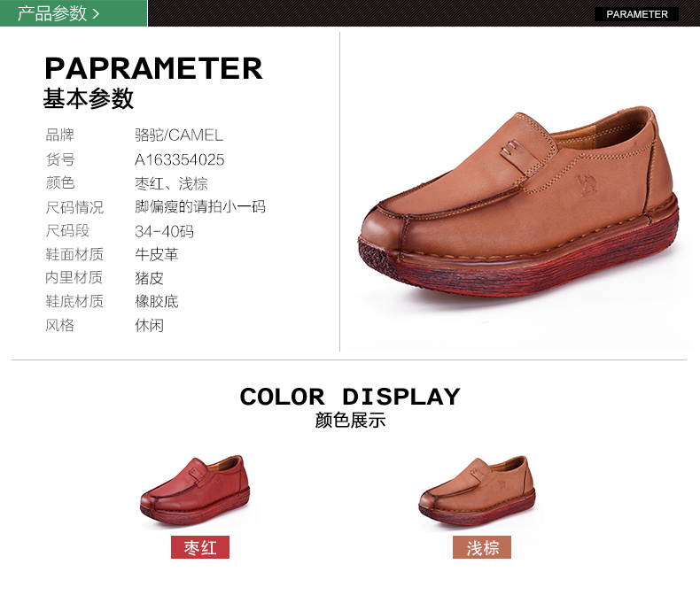Click the item number A163354025

pyautogui.click(x=180, y=159)
